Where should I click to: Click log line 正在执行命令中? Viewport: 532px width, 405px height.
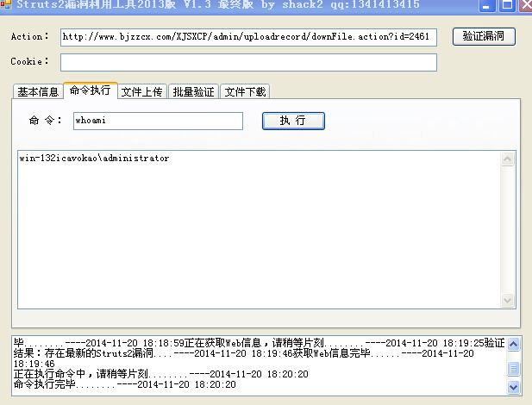[x=161, y=374]
